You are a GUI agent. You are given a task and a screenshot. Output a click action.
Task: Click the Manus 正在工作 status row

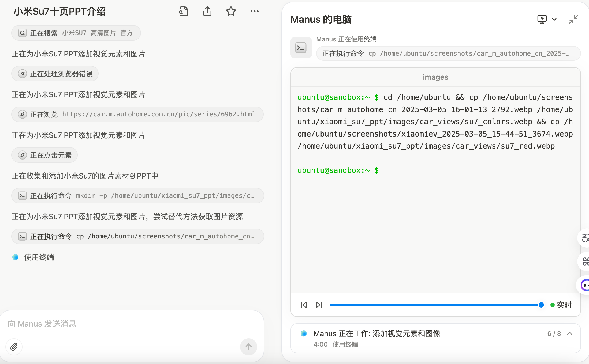[x=435, y=338]
